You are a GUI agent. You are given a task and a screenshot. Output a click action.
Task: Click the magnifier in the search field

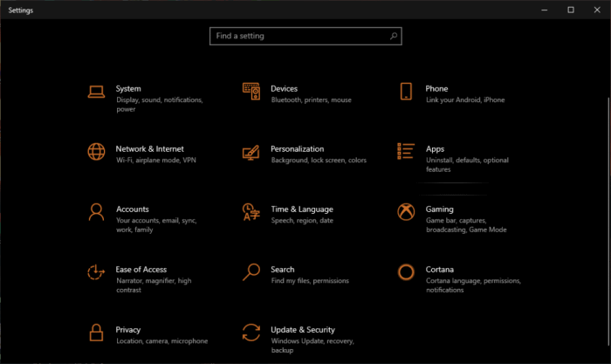[x=394, y=36]
